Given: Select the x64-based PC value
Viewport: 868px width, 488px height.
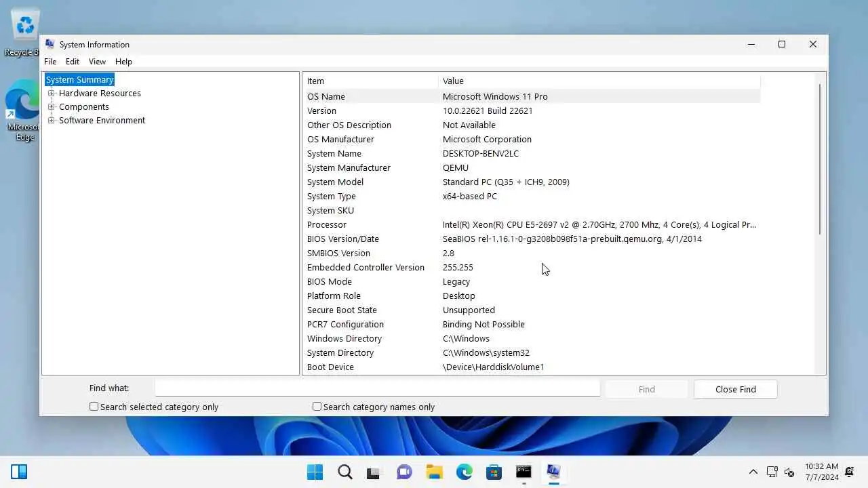Looking at the screenshot, I should (x=470, y=196).
